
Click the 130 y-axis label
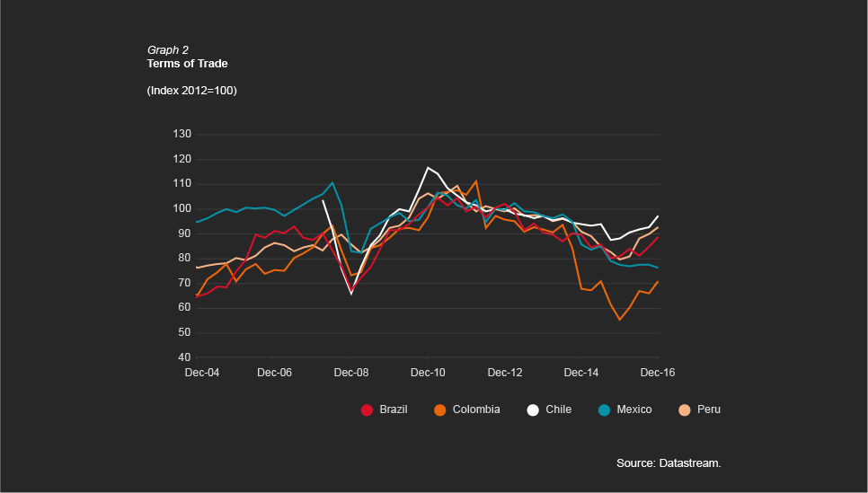pos(182,135)
